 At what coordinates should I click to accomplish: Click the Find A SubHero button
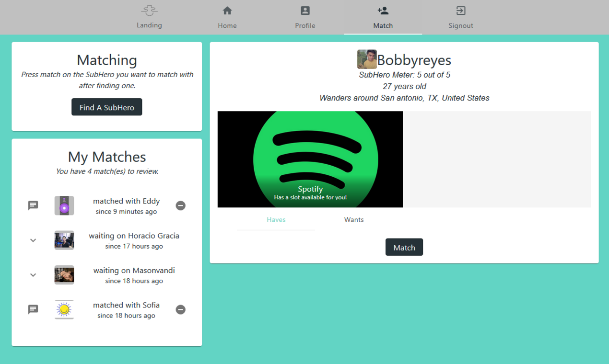(107, 107)
